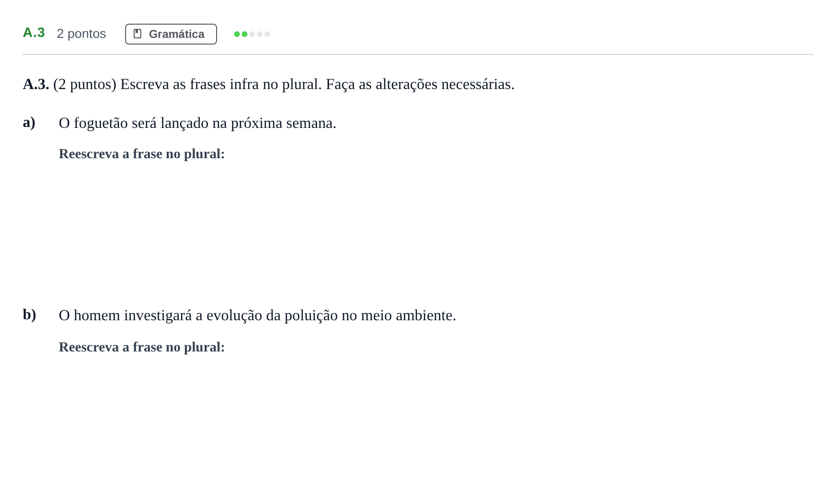Image resolution: width=836 pixels, height=504 pixels.
Task: Select the Gramática category tag
Action: click(171, 34)
